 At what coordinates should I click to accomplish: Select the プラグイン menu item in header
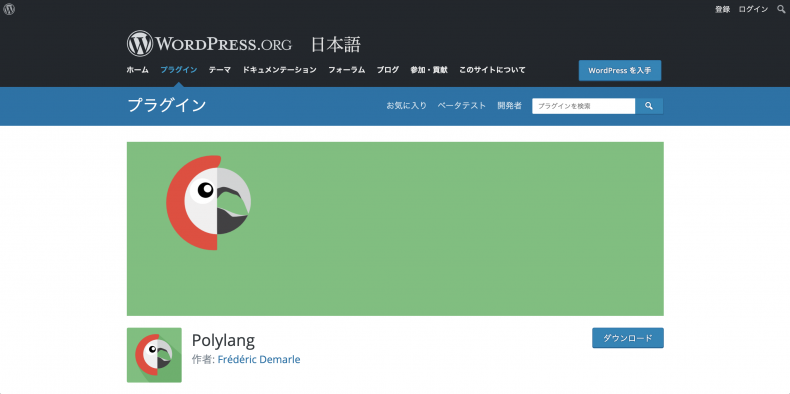pyautogui.click(x=179, y=70)
